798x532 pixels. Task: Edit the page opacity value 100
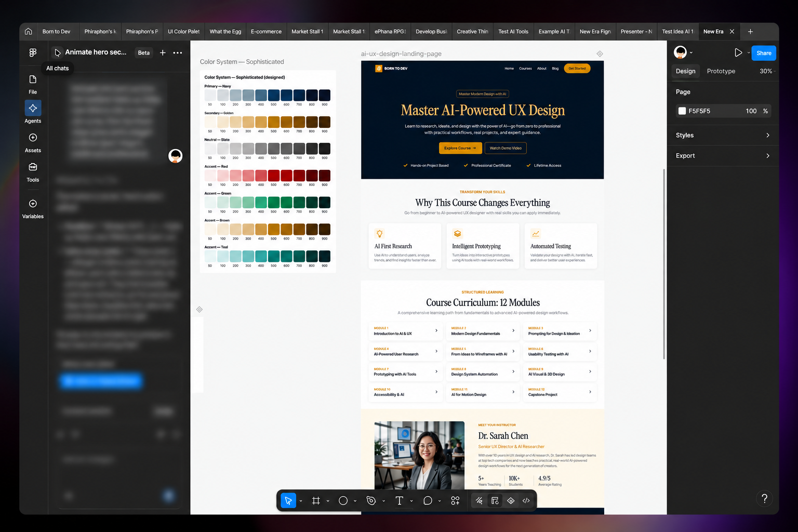pos(751,111)
